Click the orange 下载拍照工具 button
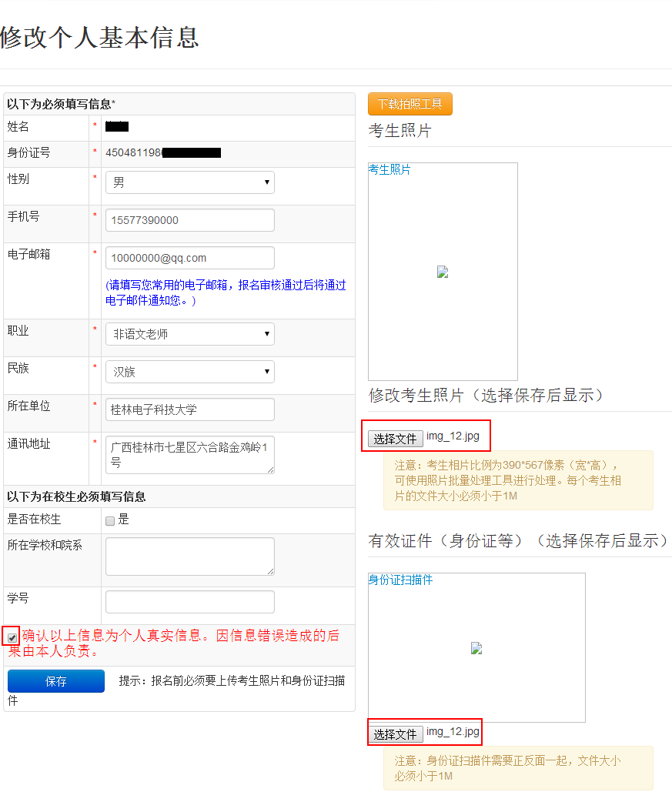672x792 pixels. 410,104
